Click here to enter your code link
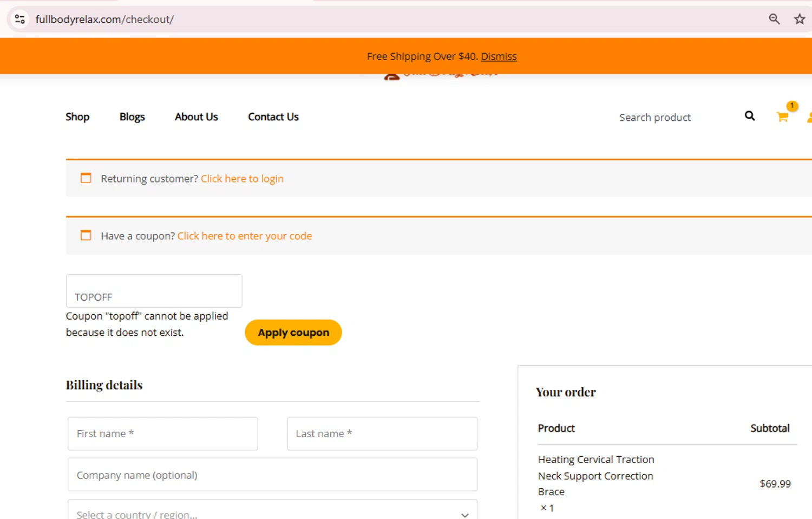Viewport: 812px width, 519px height. (x=245, y=236)
